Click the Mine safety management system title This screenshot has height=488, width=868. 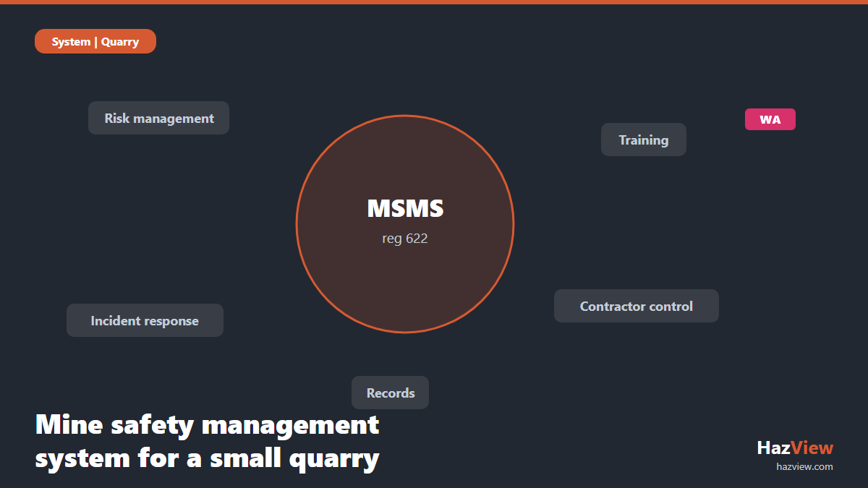[x=208, y=441]
